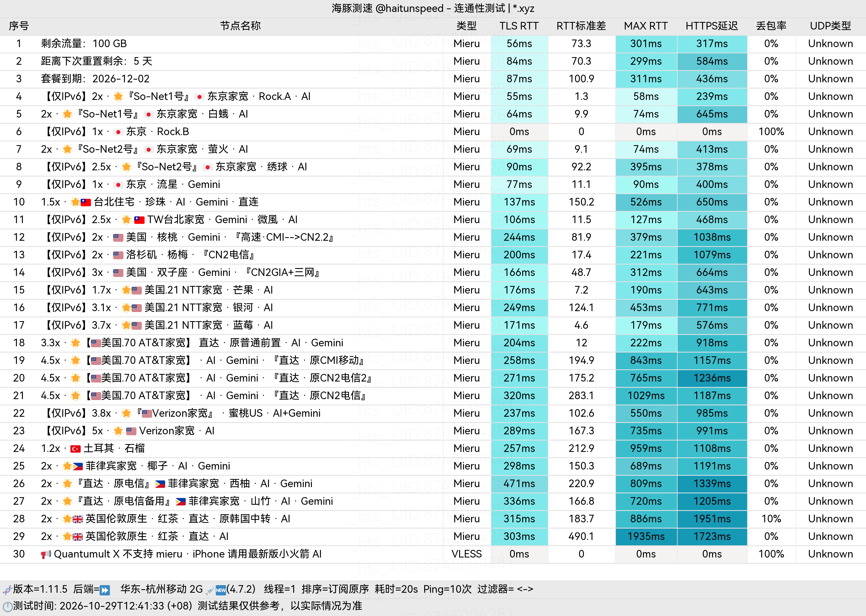Select the HTTPS延迟 column header
The width and height of the screenshot is (866, 616).
coord(712,26)
